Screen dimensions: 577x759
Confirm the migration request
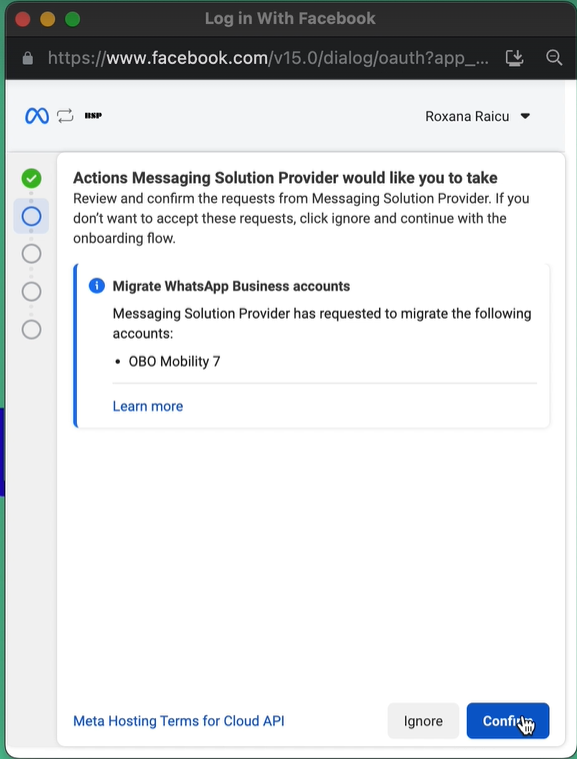coord(508,721)
